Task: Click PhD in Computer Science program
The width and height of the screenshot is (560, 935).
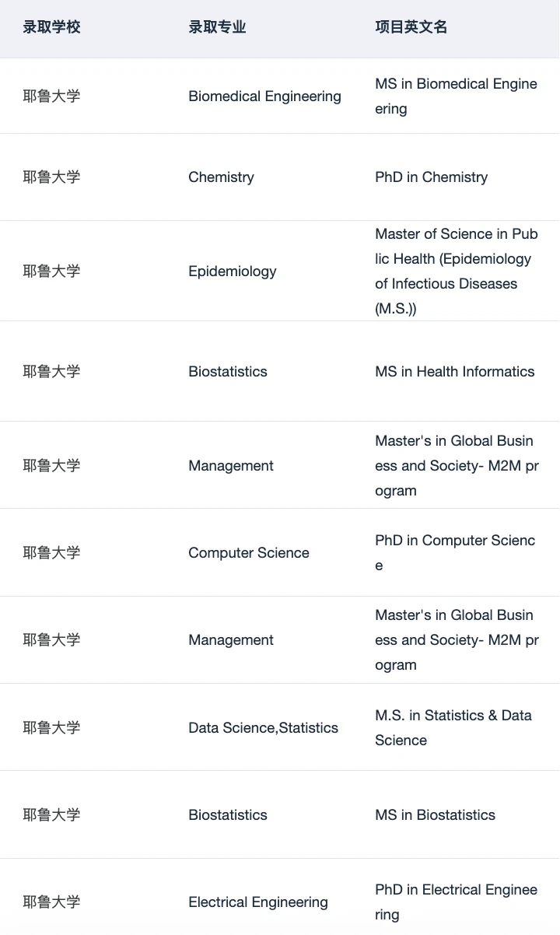Action: pyautogui.click(x=456, y=553)
